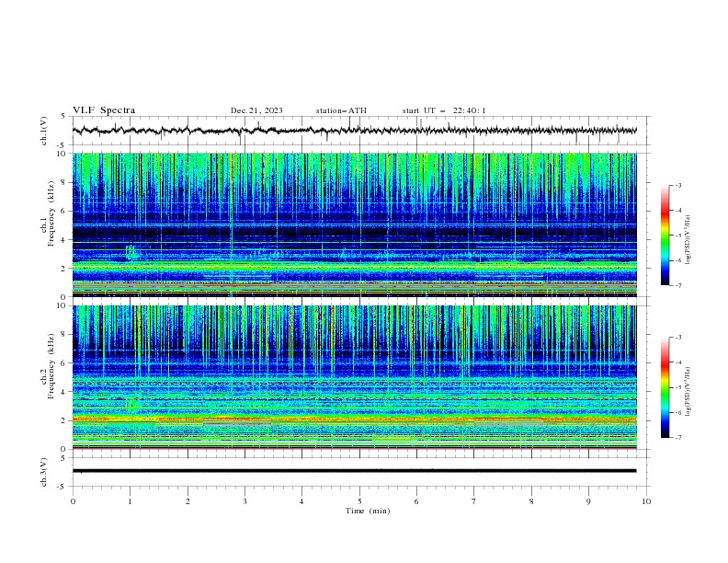Click time axis tick label '10'
Image resolution: width=728 pixels, height=563 pixels.
[x=646, y=501]
